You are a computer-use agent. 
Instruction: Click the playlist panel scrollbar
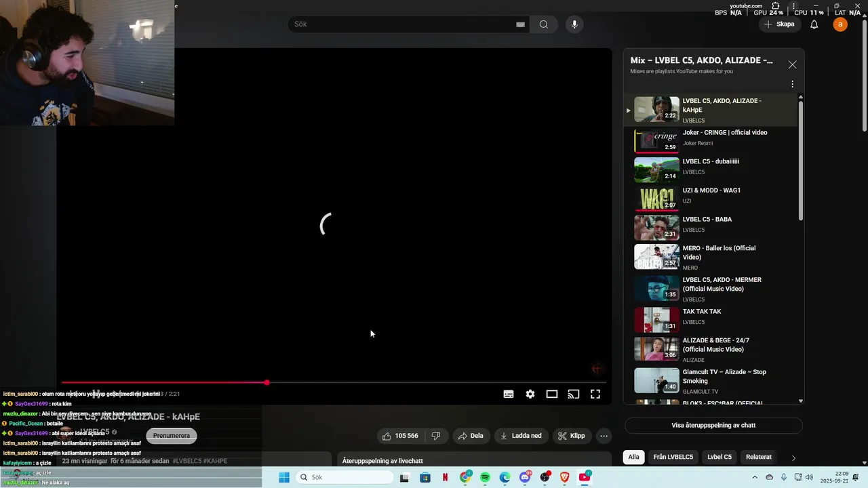tap(801, 161)
